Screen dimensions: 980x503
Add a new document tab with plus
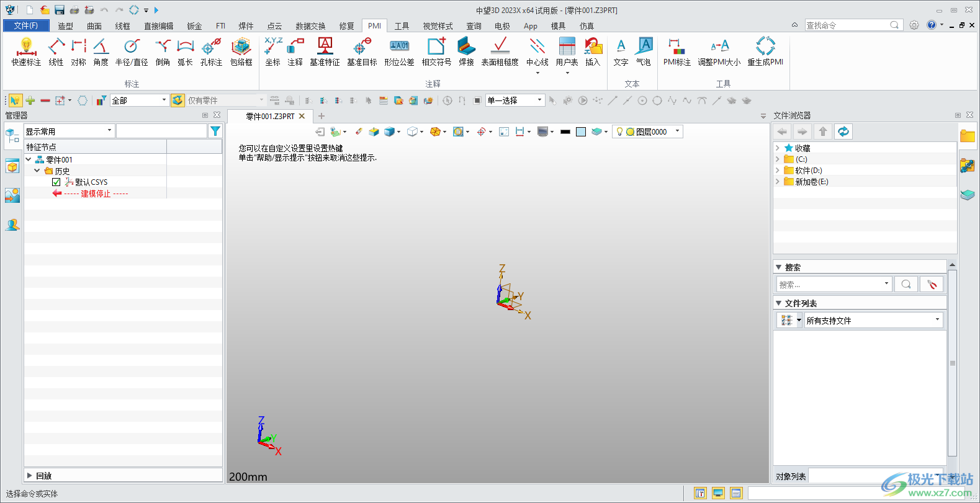[x=321, y=116]
